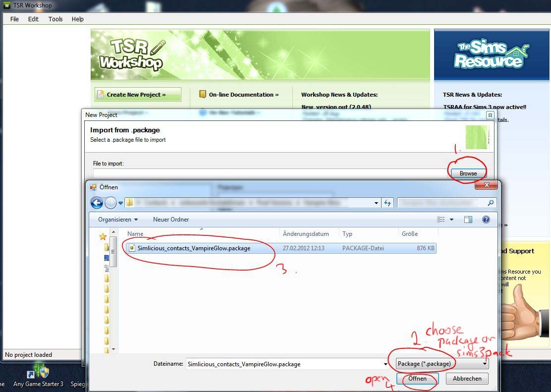Viewport: 551px width, 392px height.
Task: Create a folder with Neuer Ordner
Action: (x=171, y=220)
